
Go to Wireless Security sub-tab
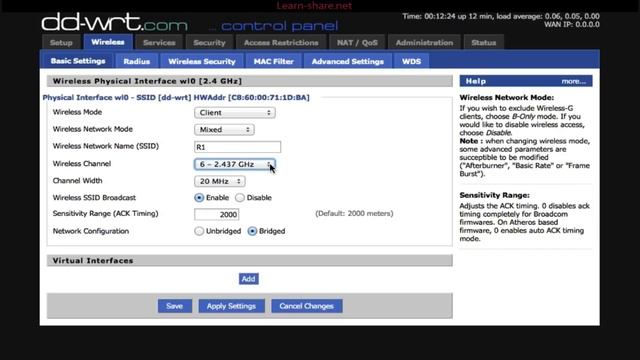point(202,61)
